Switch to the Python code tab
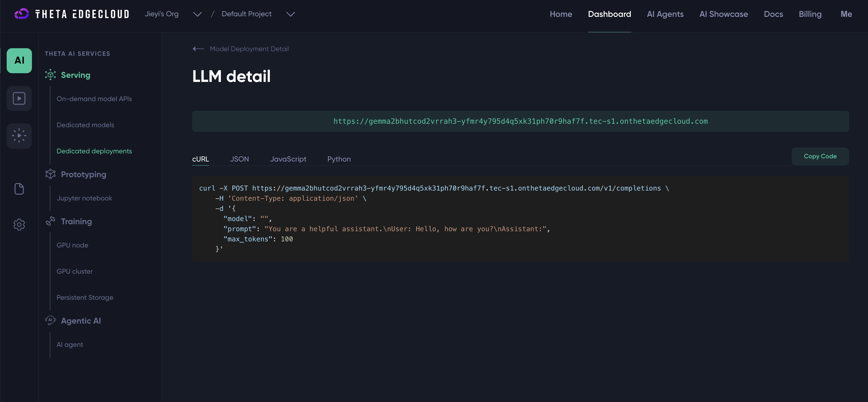 (339, 159)
